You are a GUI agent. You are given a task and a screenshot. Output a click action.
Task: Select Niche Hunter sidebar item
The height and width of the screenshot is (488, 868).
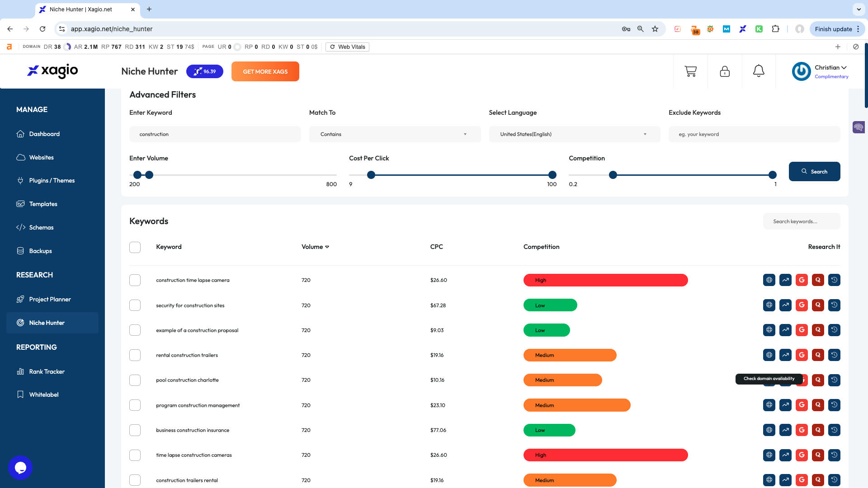[52, 323]
